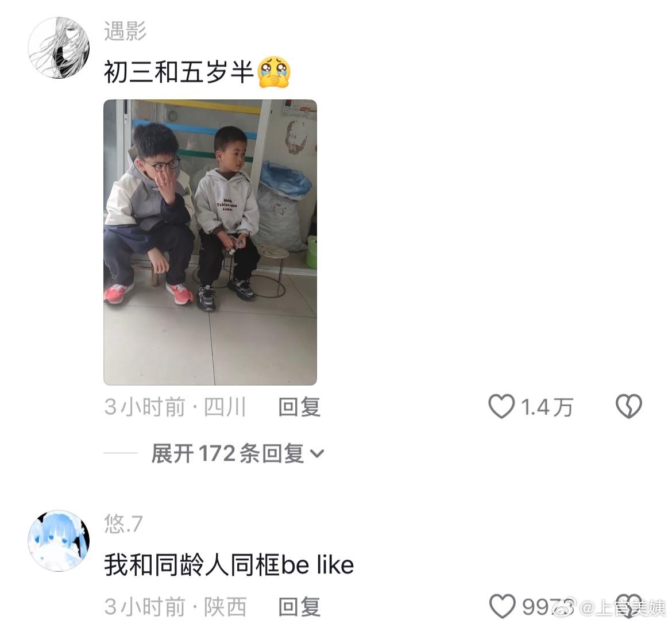Select comment text 我和同龄人同框be like

(229, 564)
